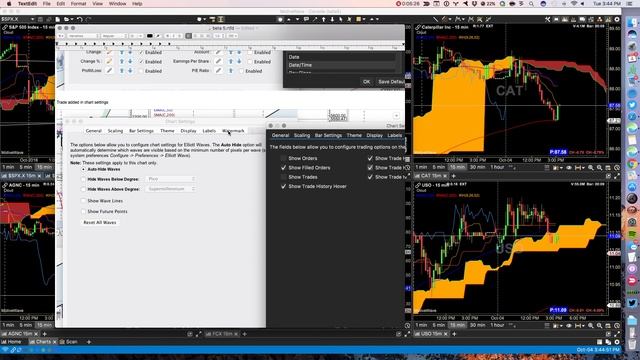Select 1 min timeframe on the S&P chart
640x360 pixels.
click(8, 167)
